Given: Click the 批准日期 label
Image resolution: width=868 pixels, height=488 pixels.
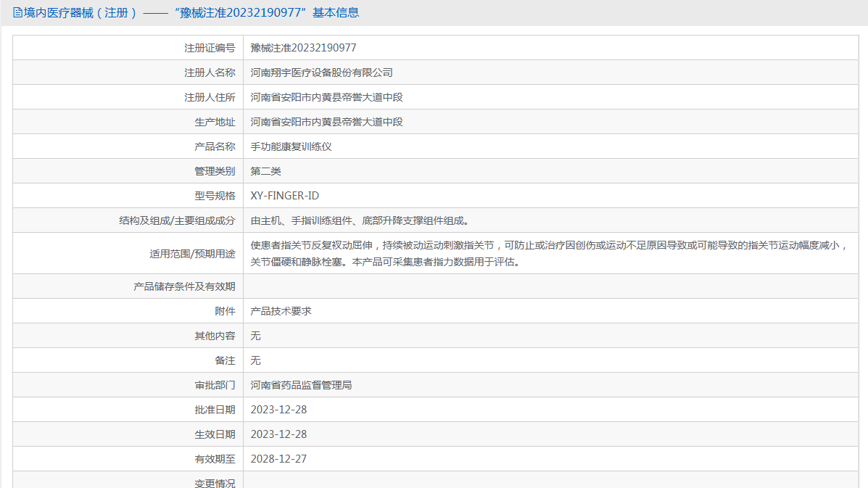Looking at the screenshot, I should 215,410.
